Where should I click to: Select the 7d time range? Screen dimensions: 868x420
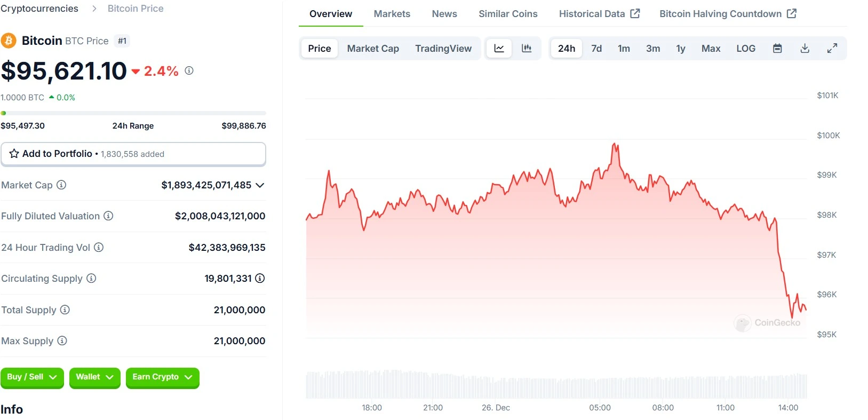596,49
